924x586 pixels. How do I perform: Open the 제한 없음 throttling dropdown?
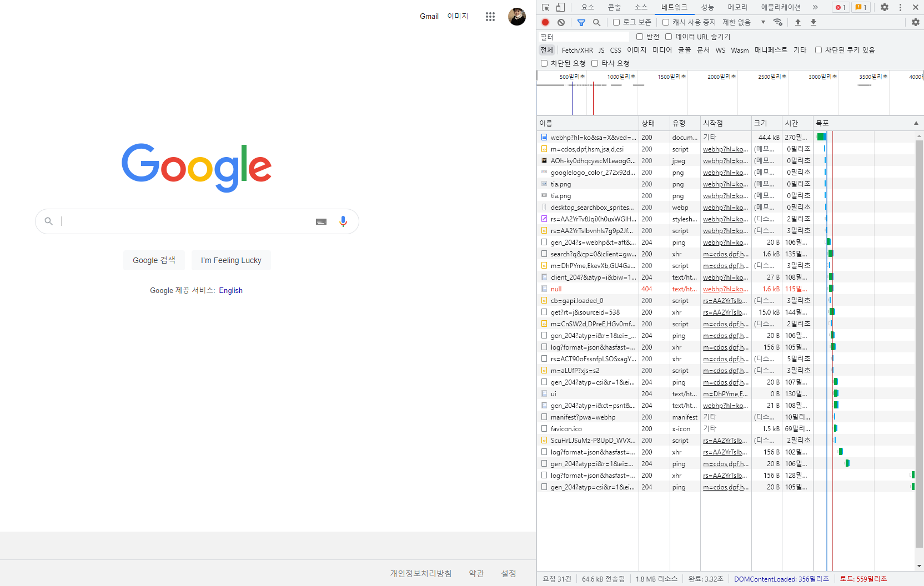point(744,22)
